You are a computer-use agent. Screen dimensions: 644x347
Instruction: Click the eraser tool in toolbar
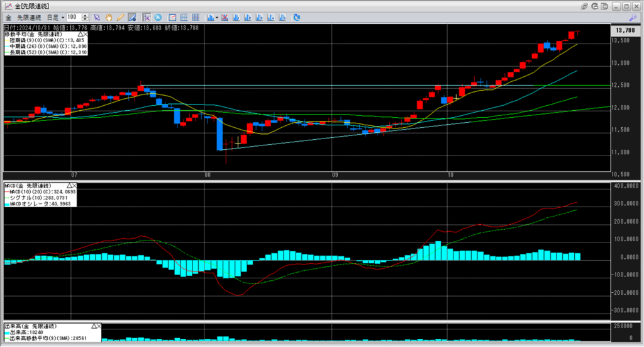click(131, 17)
